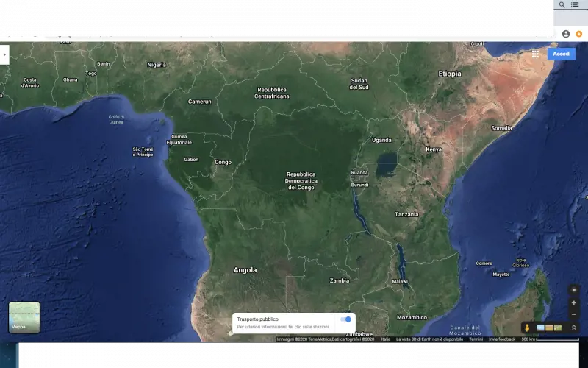Click the Burundi country label
The image size is (588, 368).
coord(359,185)
